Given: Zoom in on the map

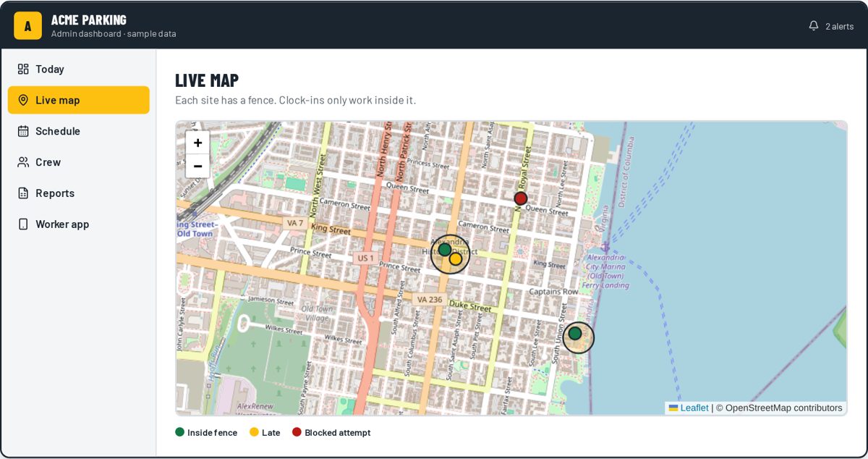Looking at the screenshot, I should 197,143.
